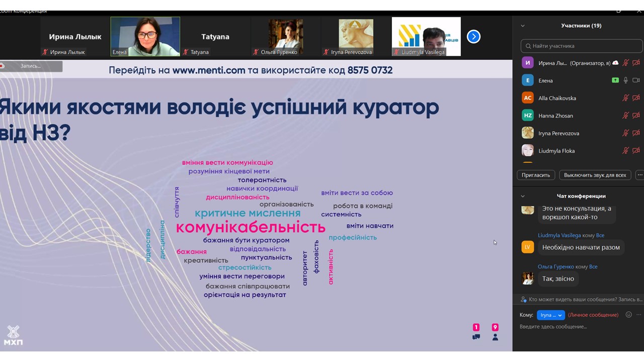Image resolution: width=644 pixels, height=362 pixels.
Task: Click the green screen share icon beside Елена
Action: pyautogui.click(x=615, y=80)
